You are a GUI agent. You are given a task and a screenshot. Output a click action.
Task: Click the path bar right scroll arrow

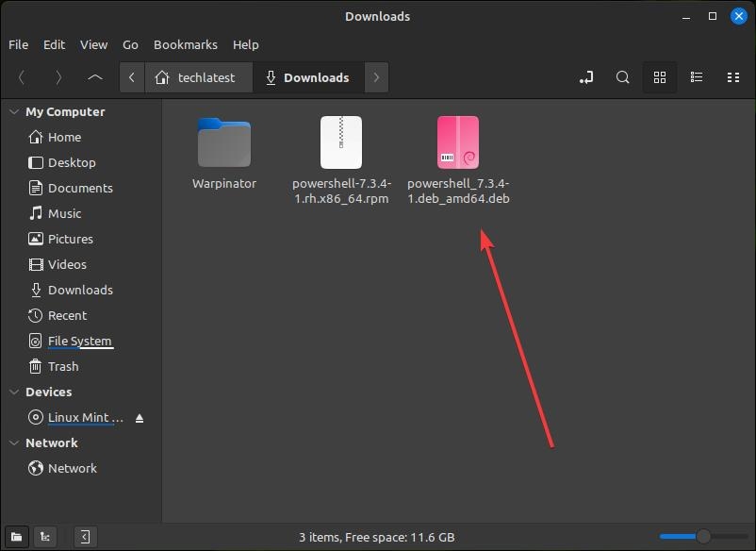click(x=376, y=77)
